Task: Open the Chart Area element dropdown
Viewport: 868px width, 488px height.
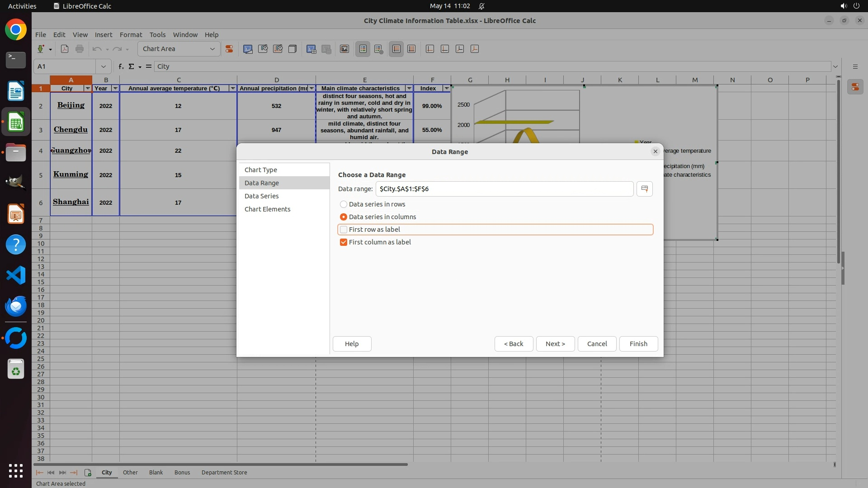Action: 212,49
